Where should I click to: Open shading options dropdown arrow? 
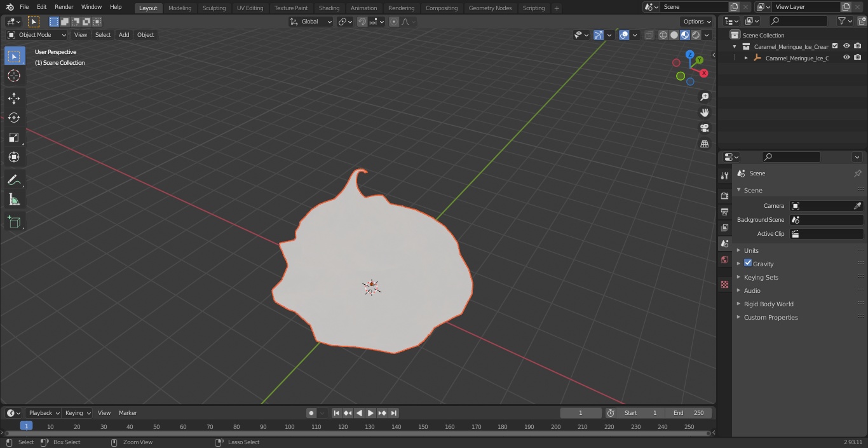click(x=707, y=35)
